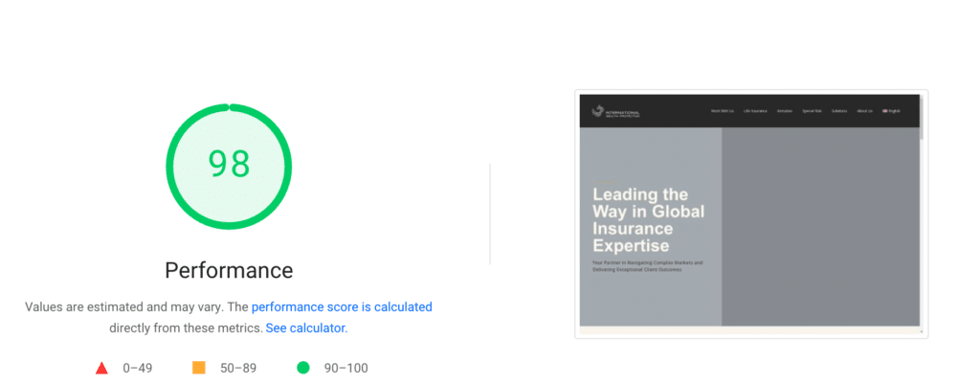This screenshot has width=980, height=385.
Task: Click the 'Your Partner in Navigating Complex Markets' subtitle
Action: click(x=648, y=266)
